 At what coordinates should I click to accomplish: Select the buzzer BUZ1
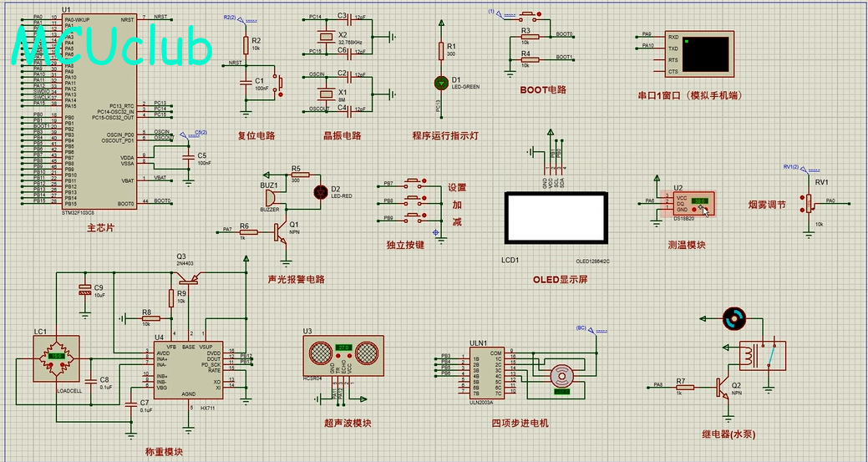pos(272,197)
